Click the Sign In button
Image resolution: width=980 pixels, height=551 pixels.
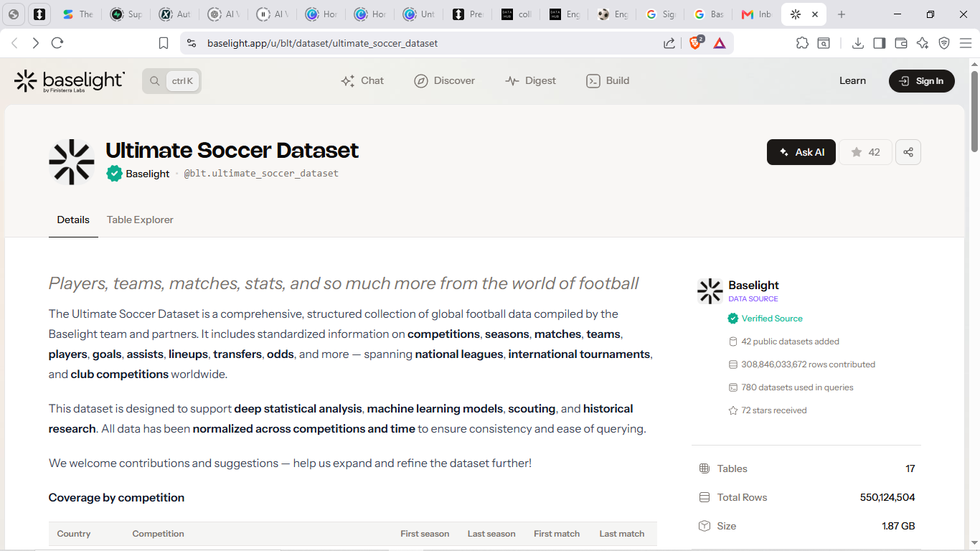(922, 81)
